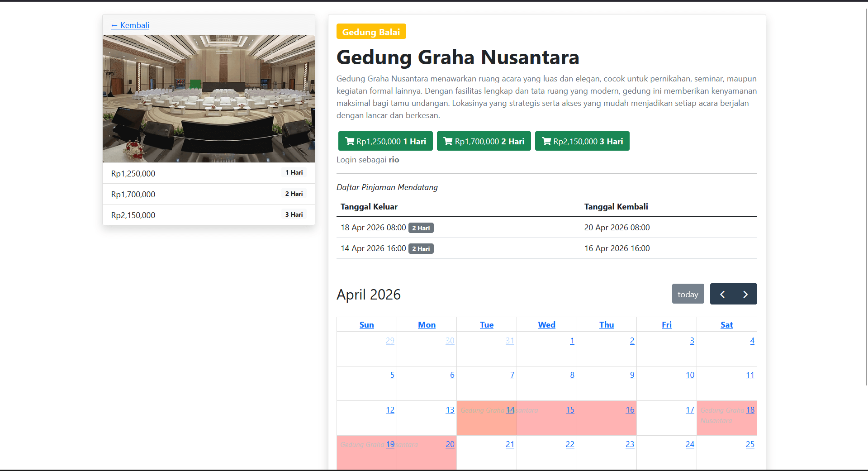868x471 pixels.
Task: Open April 12 on the calendar
Action: click(390, 410)
